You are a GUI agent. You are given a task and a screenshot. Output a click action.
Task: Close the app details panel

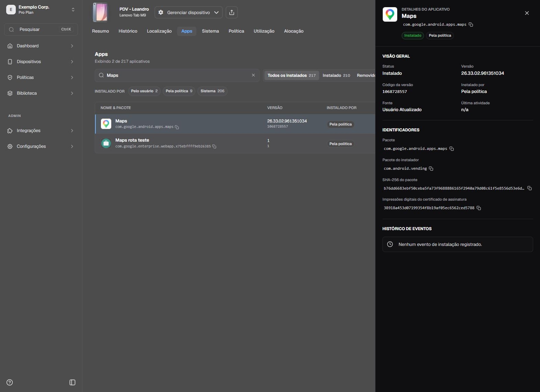(x=527, y=13)
